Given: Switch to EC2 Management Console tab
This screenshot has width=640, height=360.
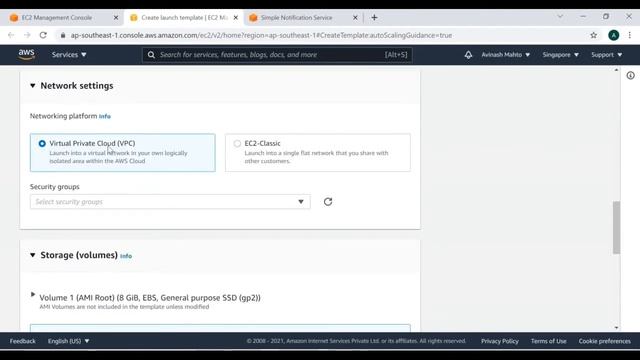Looking at the screenshot, I should coord(57,18).
